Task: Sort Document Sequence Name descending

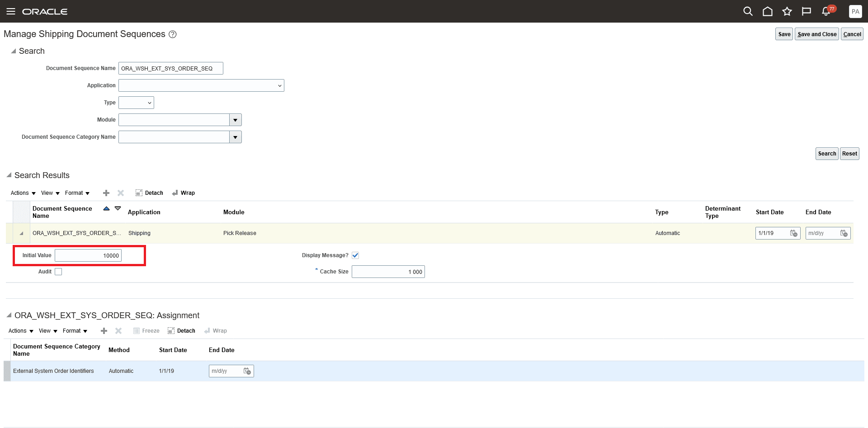Action: [118, 208]
